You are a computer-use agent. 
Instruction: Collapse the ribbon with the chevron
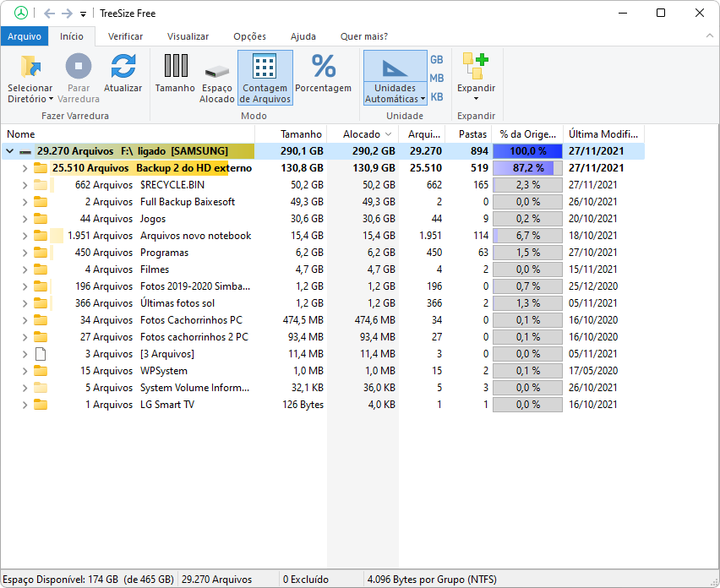(x=710, y=36)
